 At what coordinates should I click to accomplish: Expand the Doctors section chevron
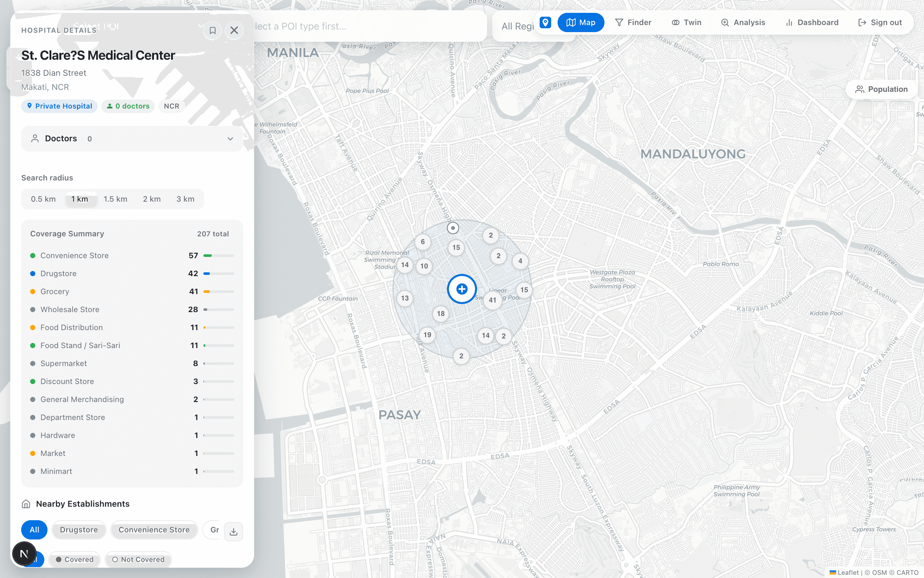click(230, 139)
